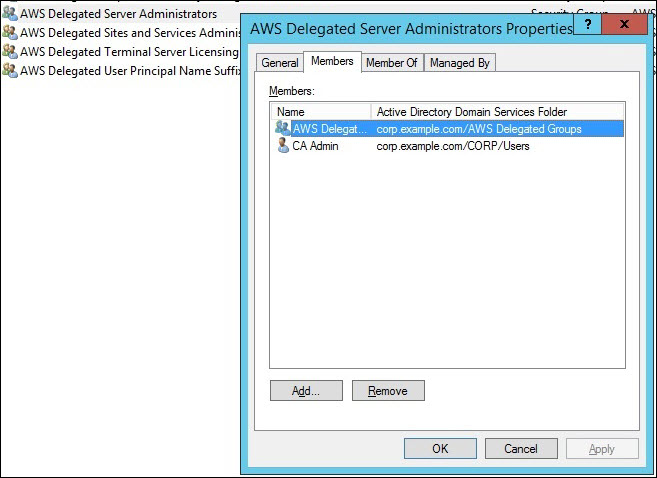Sort members by Name column header

(x=321, y=112)
